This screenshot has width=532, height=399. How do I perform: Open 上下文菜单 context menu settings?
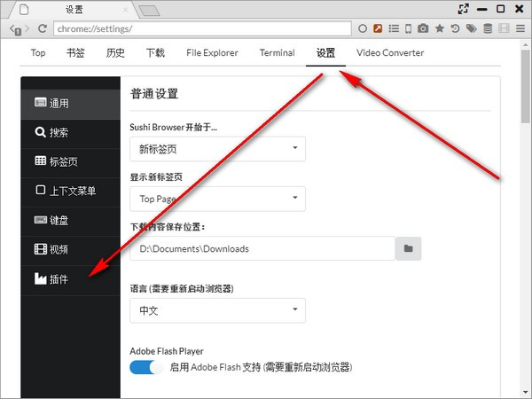click(71, 191)
